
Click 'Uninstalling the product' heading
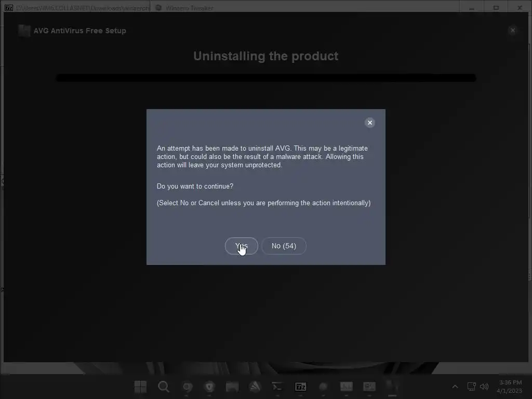coord(265,56)
